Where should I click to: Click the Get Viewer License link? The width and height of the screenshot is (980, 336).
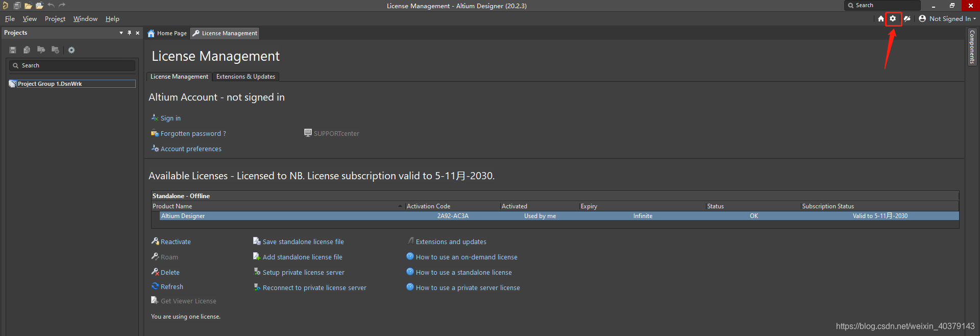[188, 301]
